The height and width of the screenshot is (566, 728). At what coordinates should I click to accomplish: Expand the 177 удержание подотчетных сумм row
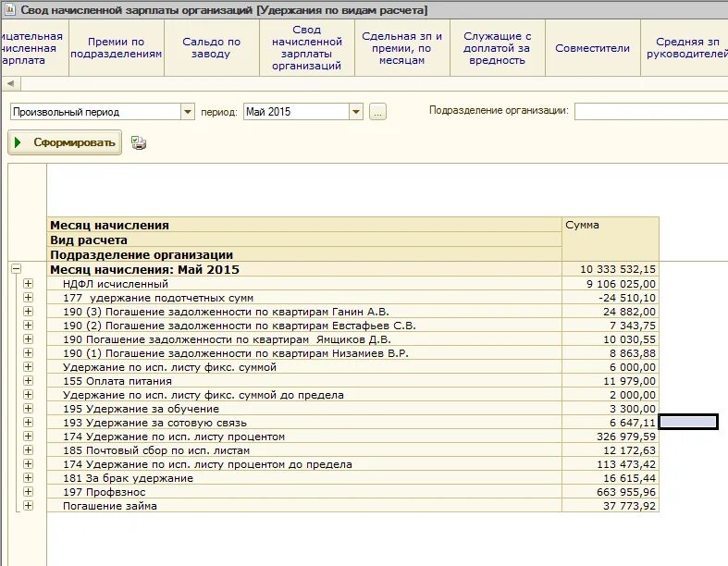[x=28, y=297]
